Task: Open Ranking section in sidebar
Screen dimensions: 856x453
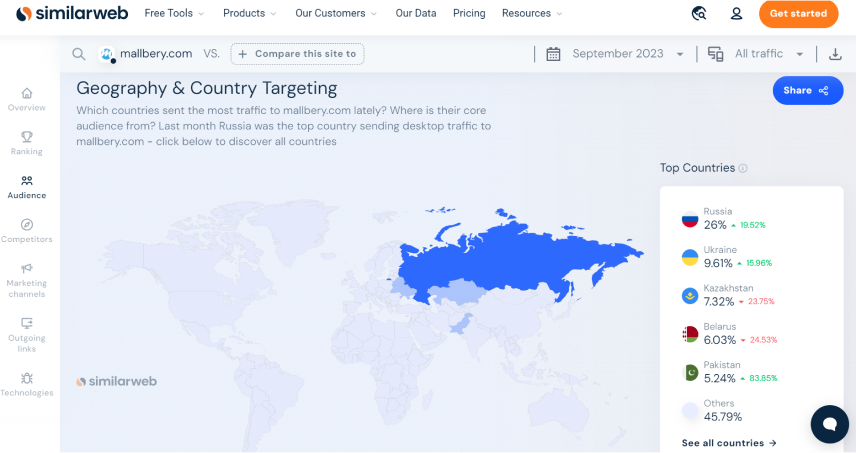Action: (27, 143)
